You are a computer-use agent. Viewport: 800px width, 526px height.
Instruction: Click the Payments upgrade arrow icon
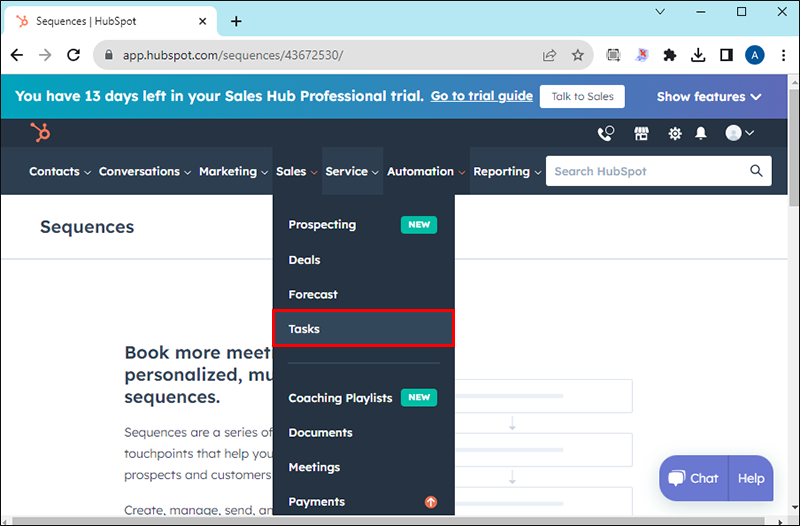click(431, 502)
